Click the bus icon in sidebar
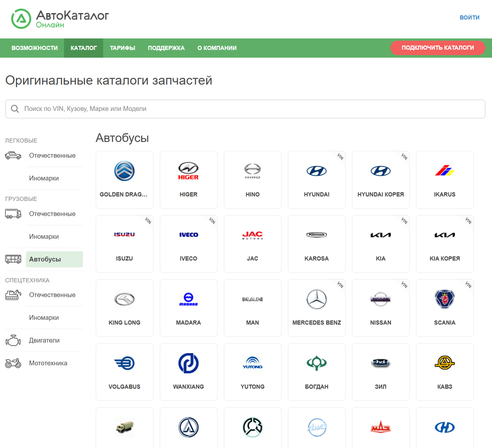This screenshot has width=492, height=448. click(x=13, y=259)
